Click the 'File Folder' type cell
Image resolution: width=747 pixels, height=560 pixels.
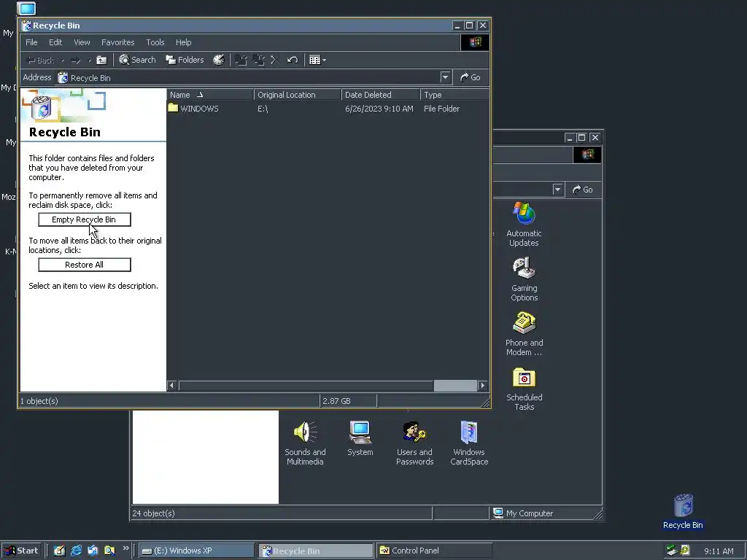click(x=441, y=109)
